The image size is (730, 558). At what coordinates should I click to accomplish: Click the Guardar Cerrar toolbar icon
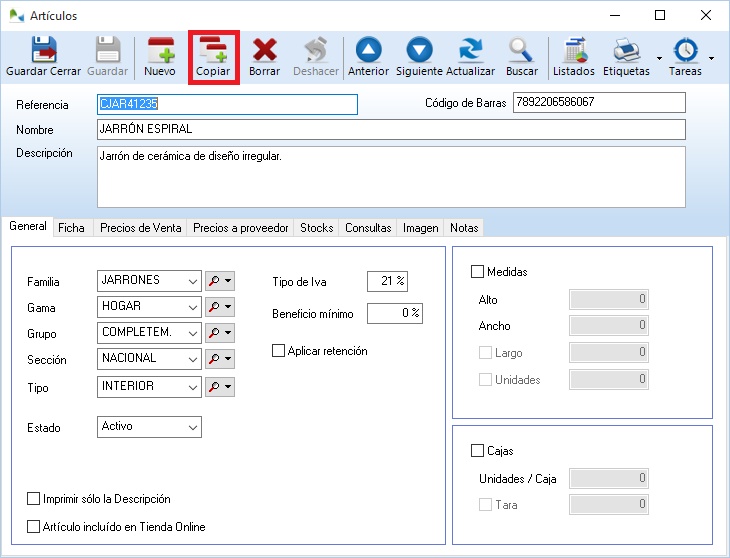[44, 57]
